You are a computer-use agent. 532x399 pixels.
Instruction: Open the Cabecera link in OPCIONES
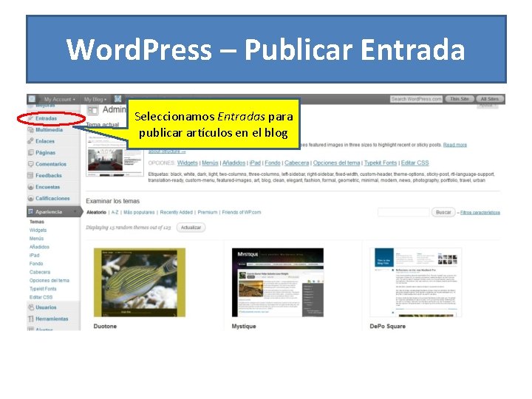click(x=297, y=163)
